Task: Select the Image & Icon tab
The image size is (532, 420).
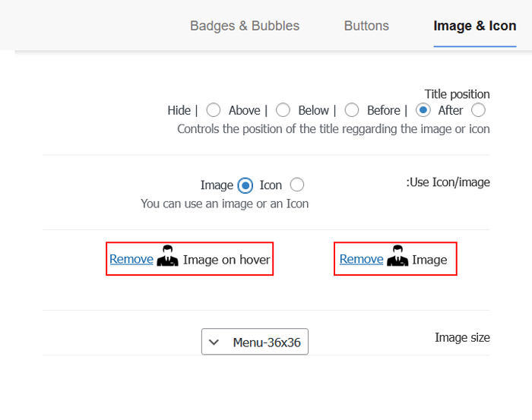Action: coord(475,26)
